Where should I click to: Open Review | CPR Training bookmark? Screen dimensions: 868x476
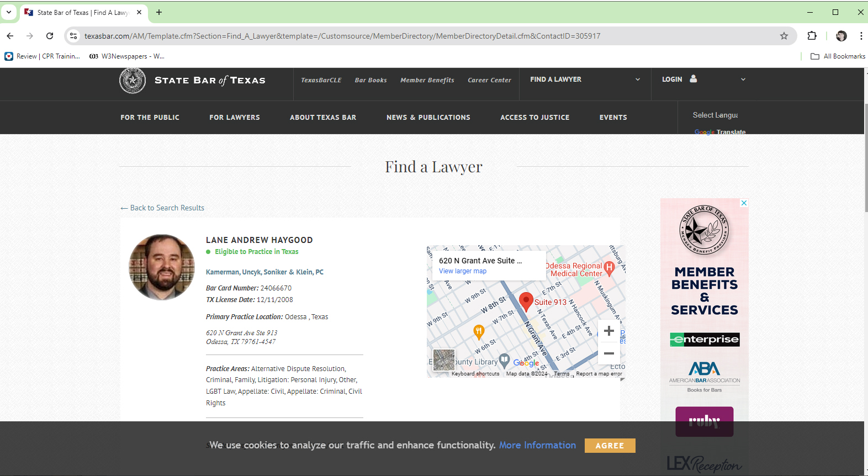pyautogui.click(x=43, y=56)
